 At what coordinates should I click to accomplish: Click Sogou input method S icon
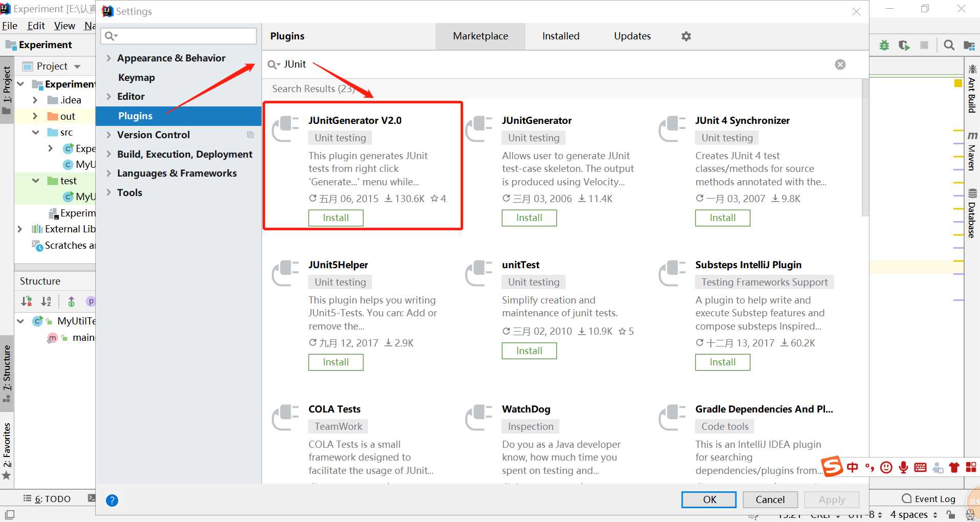coord(832,466)
